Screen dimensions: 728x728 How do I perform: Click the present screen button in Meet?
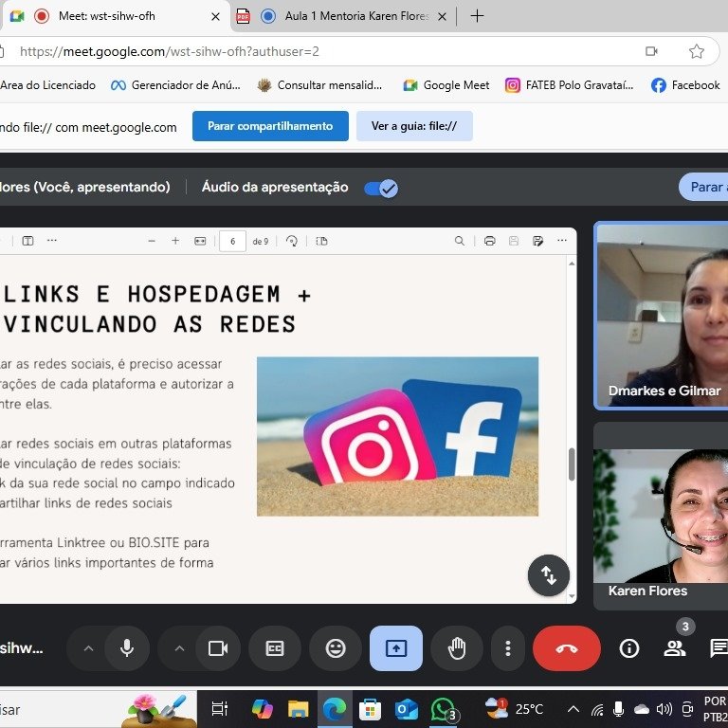pos(396,648)
